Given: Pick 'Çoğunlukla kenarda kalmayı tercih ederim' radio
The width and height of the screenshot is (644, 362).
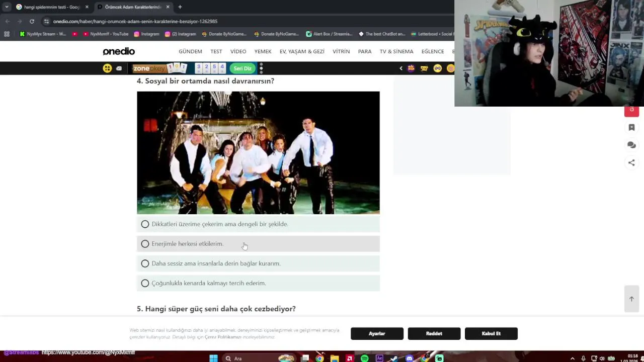Looking at the screenshot, I should tap(145, 283).
